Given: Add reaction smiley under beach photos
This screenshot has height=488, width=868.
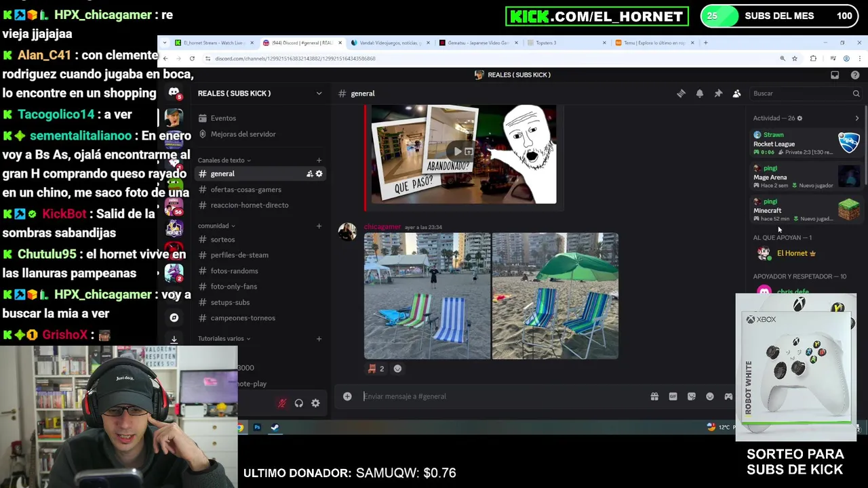Looking at the screenshot, I should coord(397,369).
